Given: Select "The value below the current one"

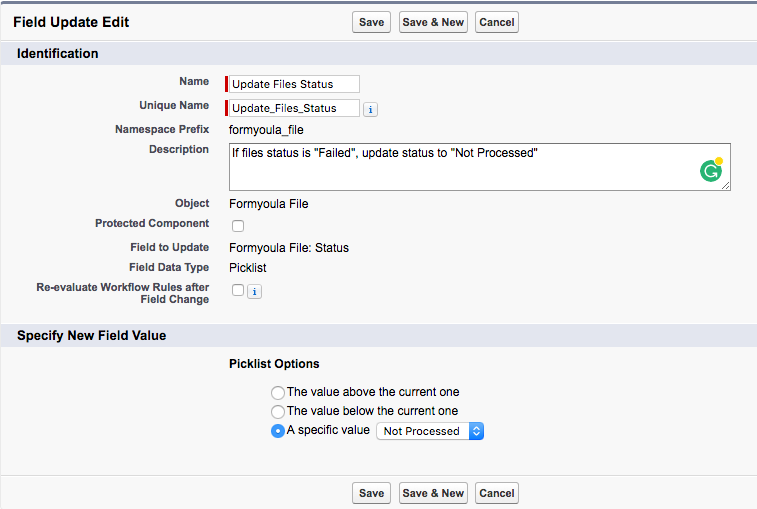Looking at the screenshot, I should click(278, 412).
